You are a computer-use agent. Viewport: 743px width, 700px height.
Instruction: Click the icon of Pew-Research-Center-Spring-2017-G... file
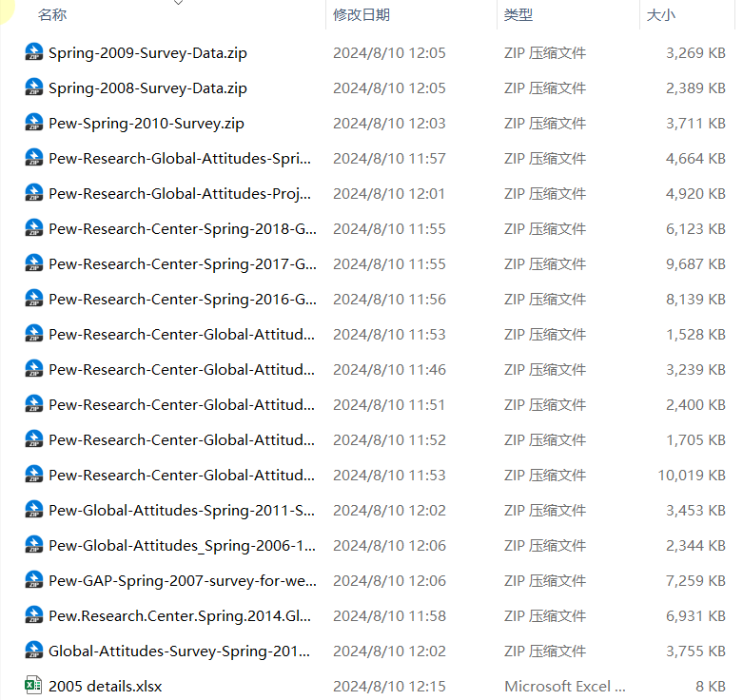click(x=33, y=263)
